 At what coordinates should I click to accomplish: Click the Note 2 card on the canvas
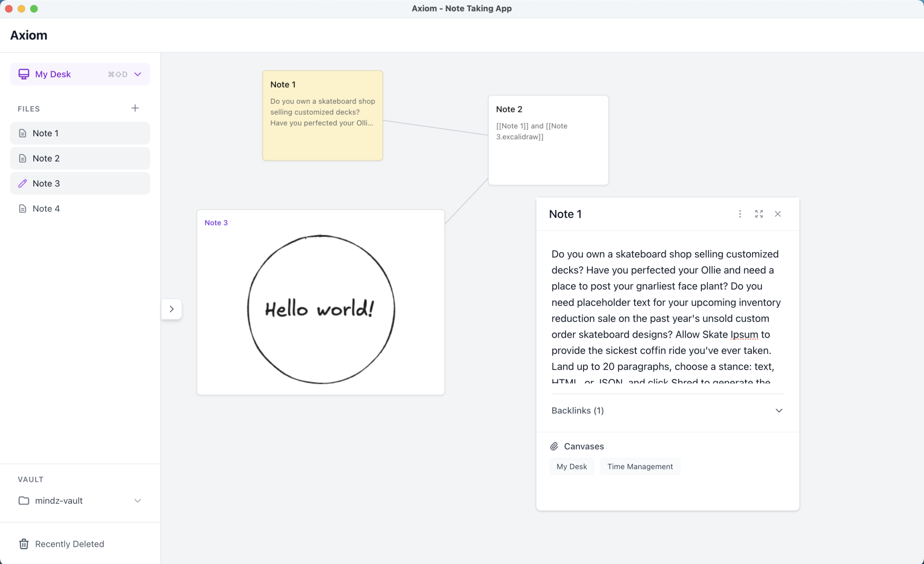point(548,140)
